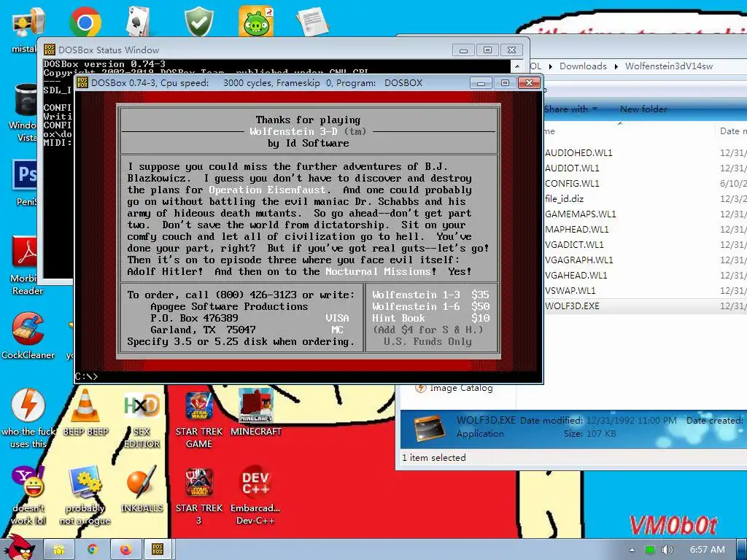The width and height of the screenshot is (747, 560).
Task: Open the STAR TREK GAME desktop icon
Action: [199, 405]
